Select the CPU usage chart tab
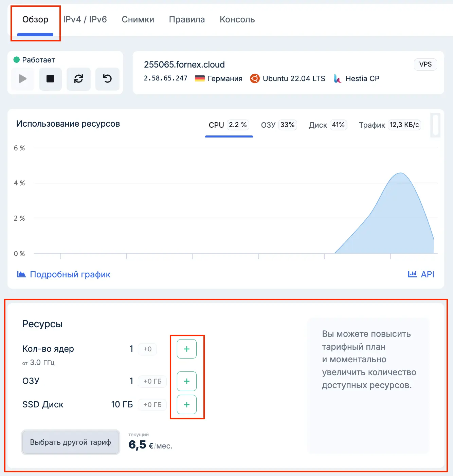 click(x=229, y=125)
